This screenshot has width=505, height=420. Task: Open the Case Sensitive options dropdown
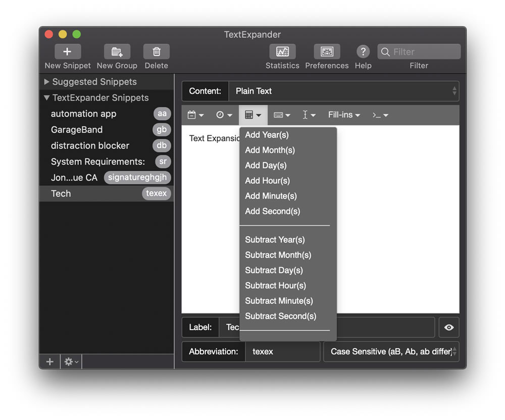[391, 351]
